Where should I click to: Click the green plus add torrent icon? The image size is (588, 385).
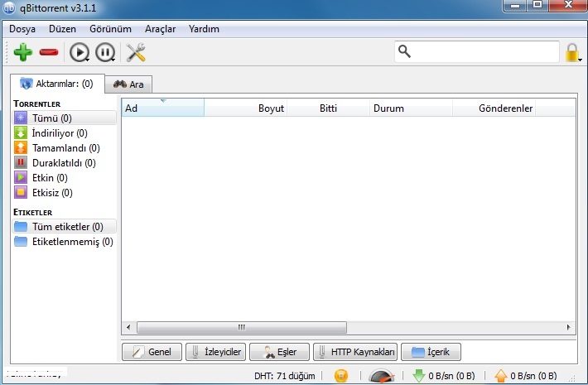pos(23,53)
